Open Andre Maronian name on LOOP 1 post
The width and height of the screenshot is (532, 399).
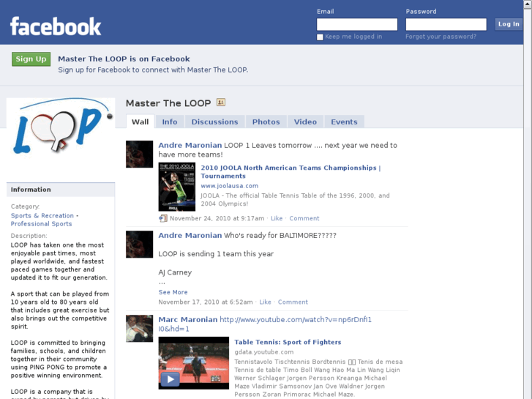pos(190,145)
